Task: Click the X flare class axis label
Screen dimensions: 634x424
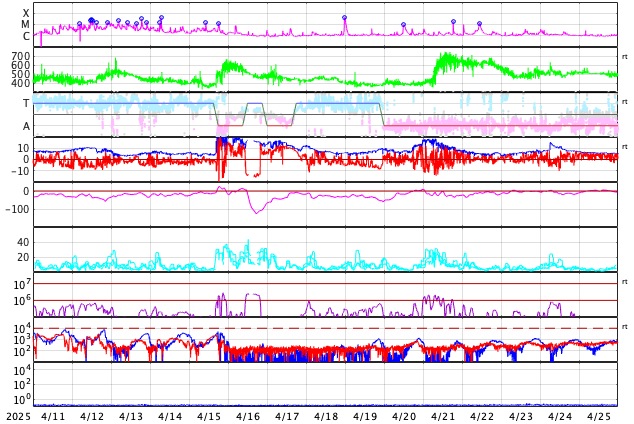Action: point(26,14)
